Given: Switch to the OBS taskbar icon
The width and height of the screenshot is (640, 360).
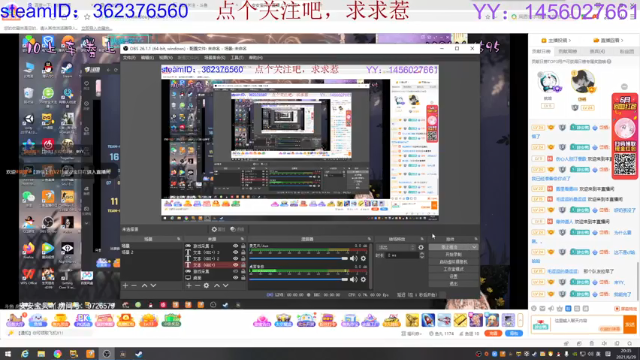Looking at the screenshot, I should coord(107,354).
